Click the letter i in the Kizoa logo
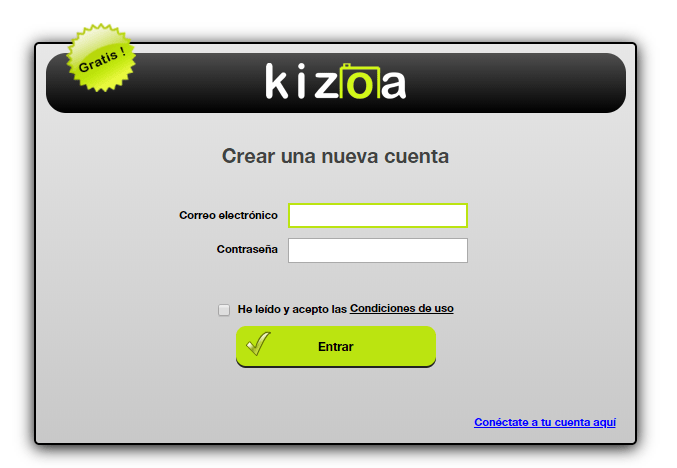677x468 pixels. (301, 81)
